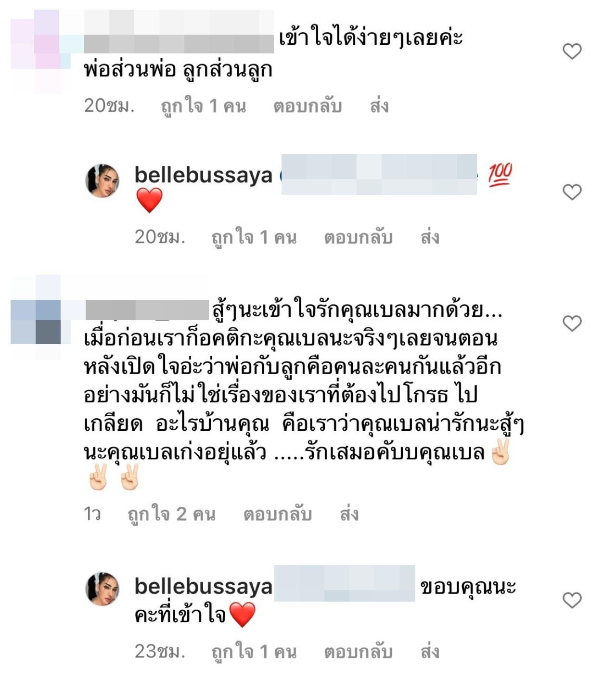
Task: Like the first comment with heart icon
Action: [x=572, y=51]
